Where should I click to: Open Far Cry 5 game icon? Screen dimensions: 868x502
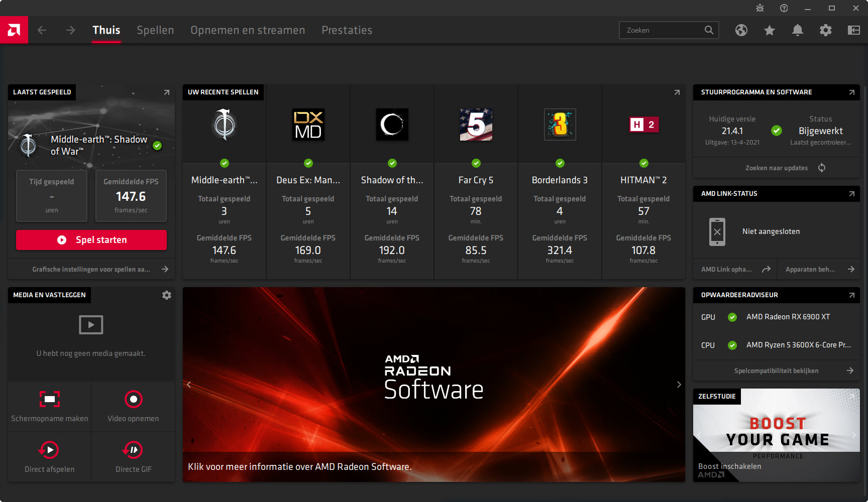pos(476,124)
